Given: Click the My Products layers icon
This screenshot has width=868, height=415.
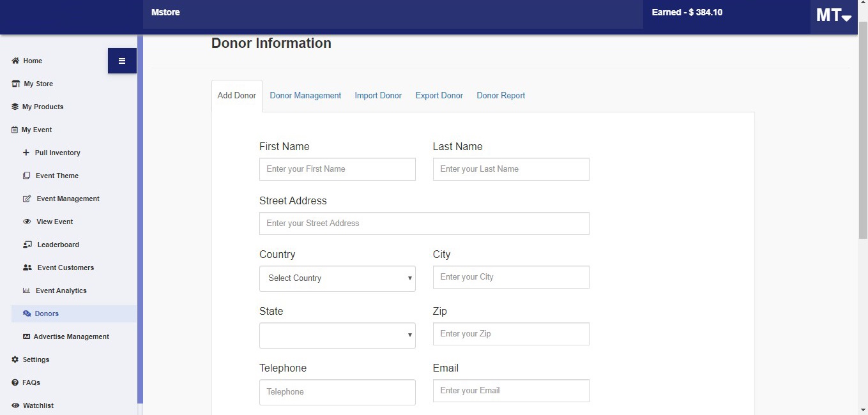Looking at the screenshot, I should tap(15, 107).
